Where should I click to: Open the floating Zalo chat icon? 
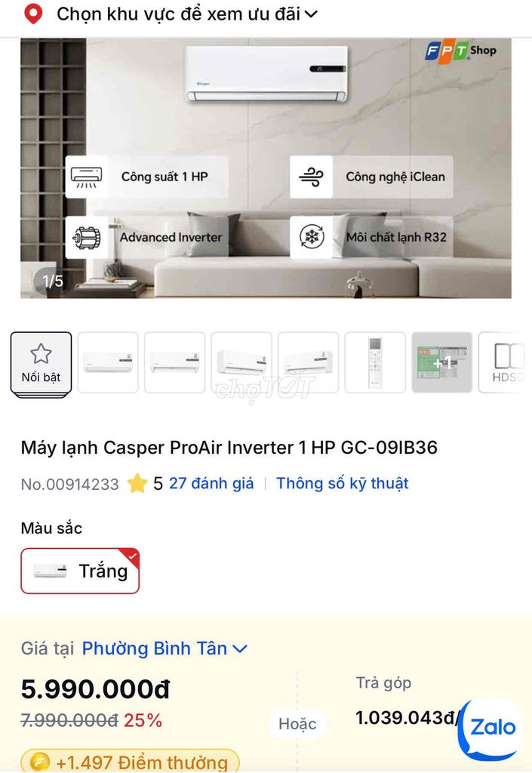(x=487, y=728)
